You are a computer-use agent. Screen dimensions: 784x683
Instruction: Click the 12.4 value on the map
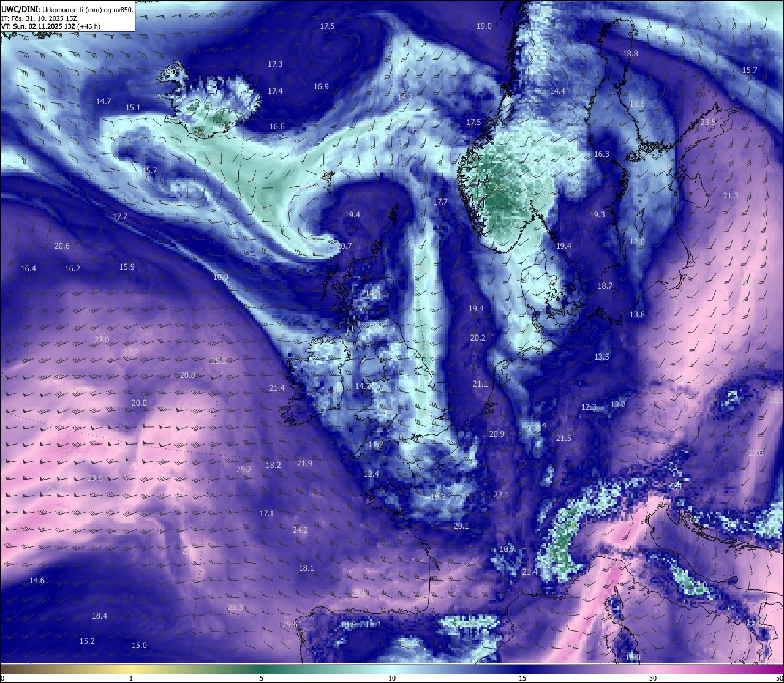[x=371, y=474]
